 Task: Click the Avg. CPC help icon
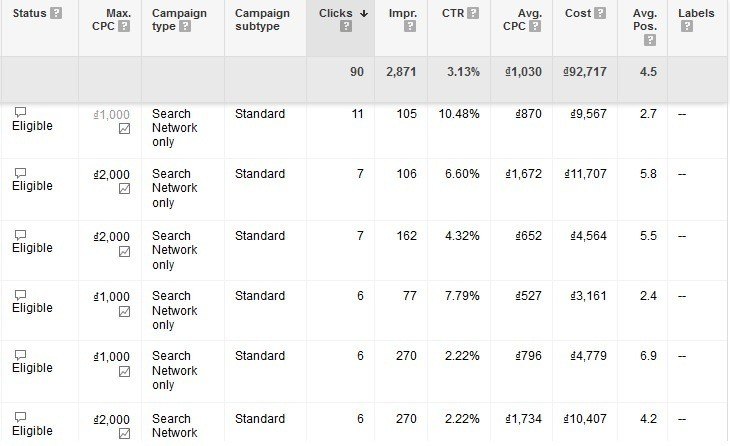(x=535, y=26)
